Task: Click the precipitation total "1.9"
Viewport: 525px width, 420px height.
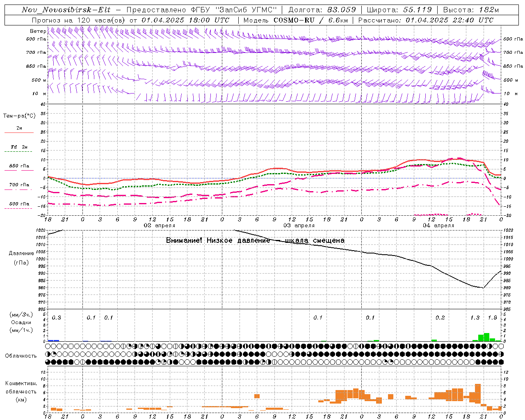Action: pos(493,318)
